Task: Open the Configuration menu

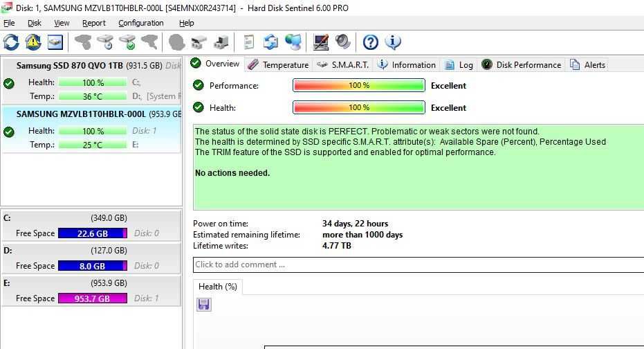Action: click(x=141, y=23)
